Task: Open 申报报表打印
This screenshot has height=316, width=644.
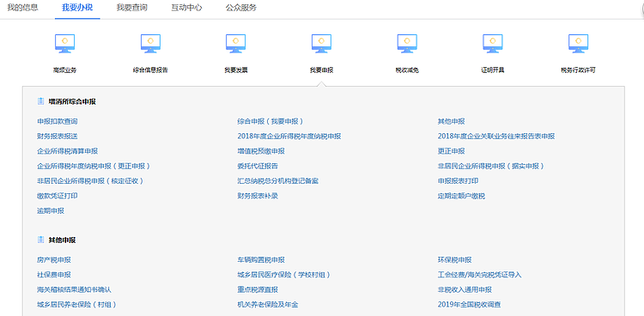Action: pos(458,181)
